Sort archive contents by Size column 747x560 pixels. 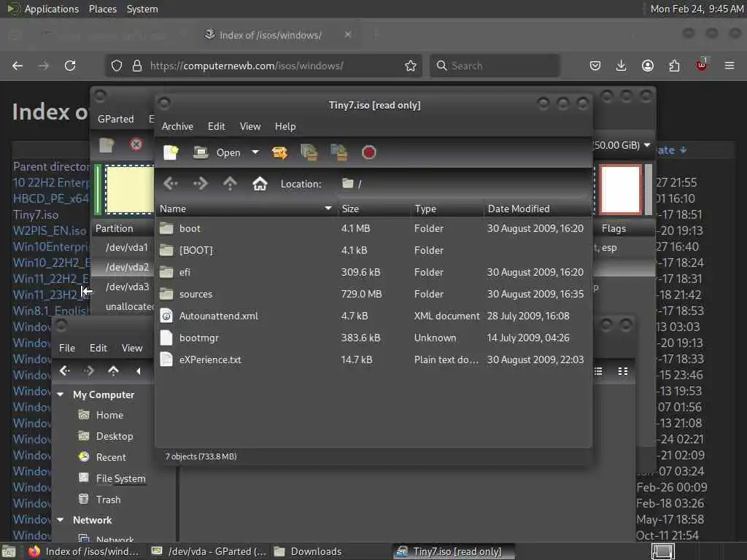click(x=374, y=209)
